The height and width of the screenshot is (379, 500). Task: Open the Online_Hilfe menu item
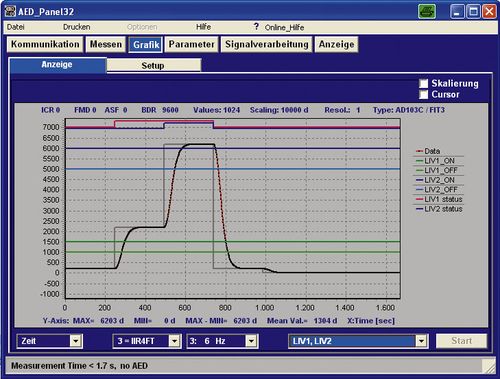click(284, 27)
